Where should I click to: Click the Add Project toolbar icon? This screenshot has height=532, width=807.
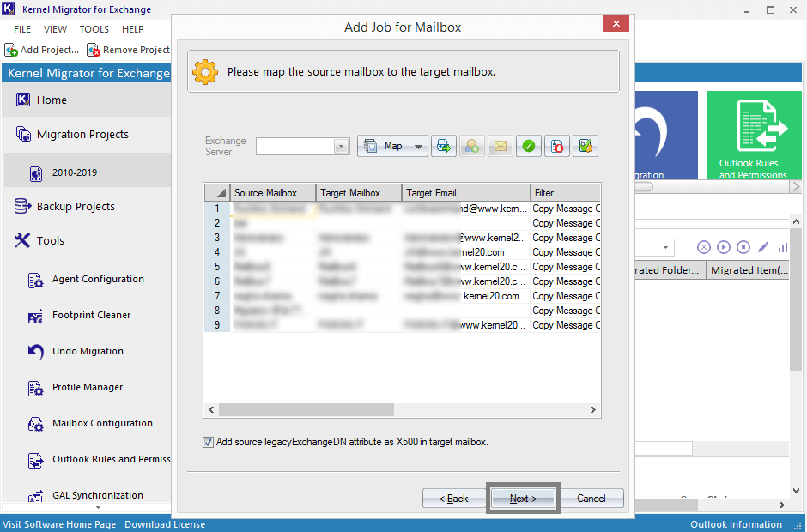[x=11, y=50]
